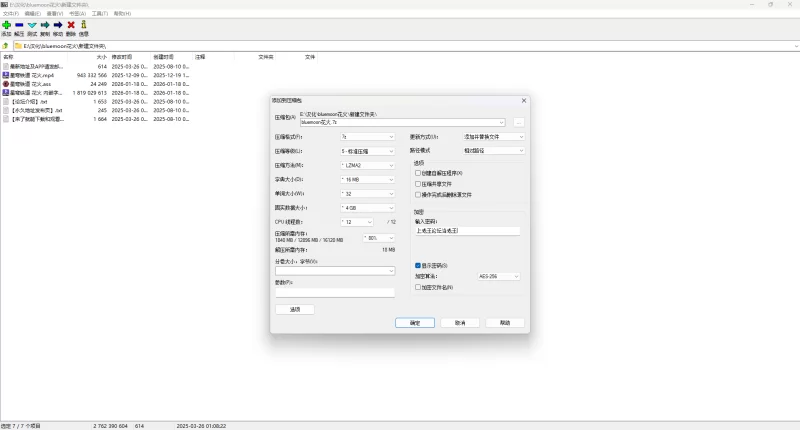Enable delete files after compression checkbox
This screenshot has height=430, width=800.
pos(418,194)
